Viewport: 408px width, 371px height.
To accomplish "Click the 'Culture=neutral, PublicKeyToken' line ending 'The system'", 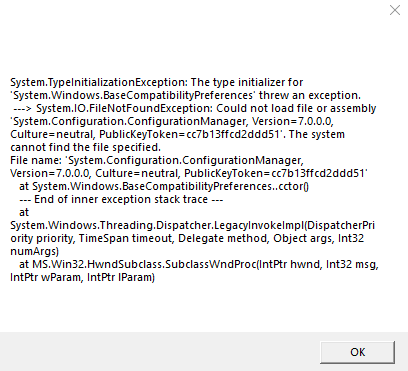I will pyautogui.click(x=177, y=134).
